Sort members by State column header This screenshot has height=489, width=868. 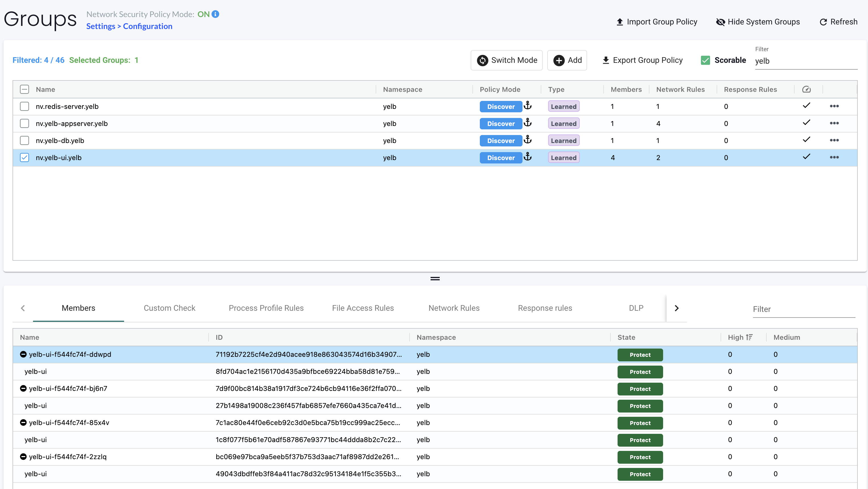[x=626, y=337]
